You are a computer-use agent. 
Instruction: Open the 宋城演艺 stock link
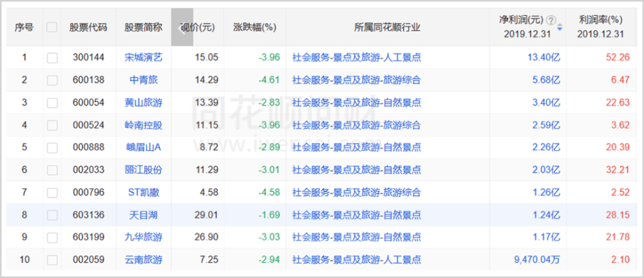coord(144,57)
